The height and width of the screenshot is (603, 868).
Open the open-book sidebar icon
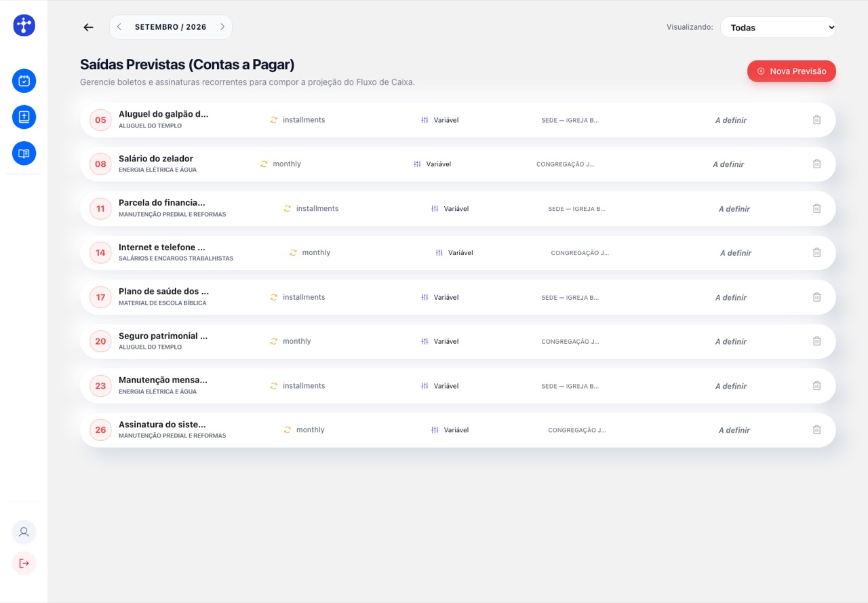coord(24,153)
